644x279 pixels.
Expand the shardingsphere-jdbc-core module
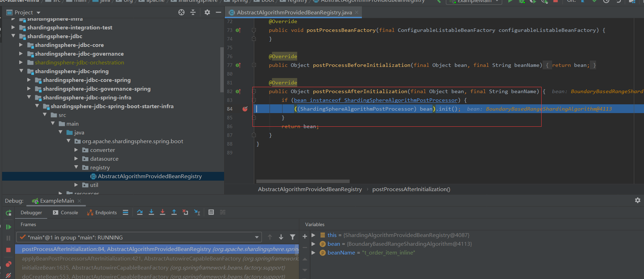click(x=21, y=45)
